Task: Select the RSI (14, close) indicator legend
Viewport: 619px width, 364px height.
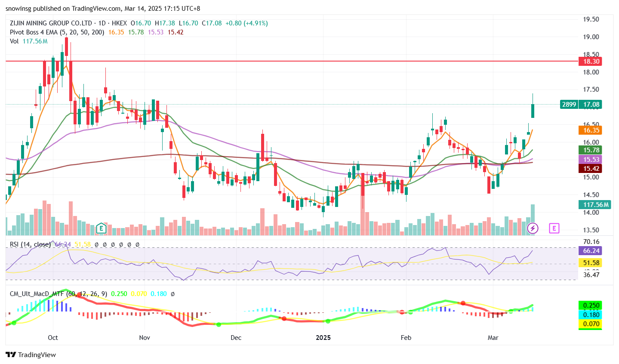Action: (31, 244)
